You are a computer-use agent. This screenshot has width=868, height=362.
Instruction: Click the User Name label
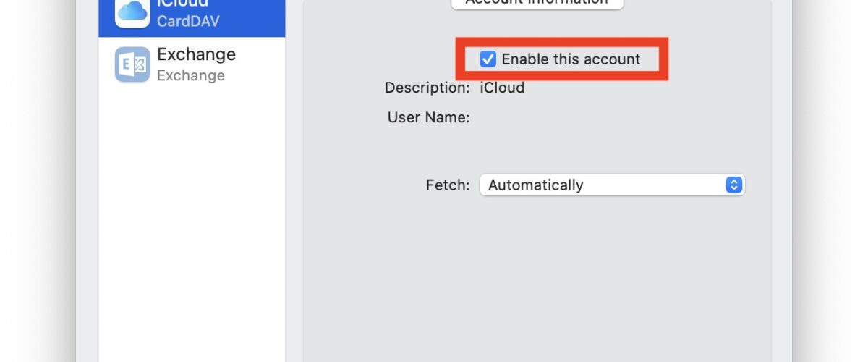coord(429,117)
